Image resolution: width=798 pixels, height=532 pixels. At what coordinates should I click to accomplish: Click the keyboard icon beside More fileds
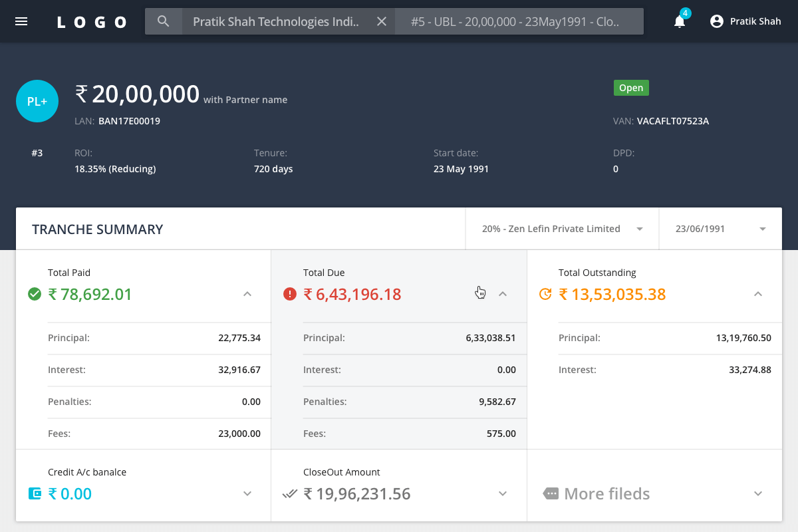click(551, 493)
